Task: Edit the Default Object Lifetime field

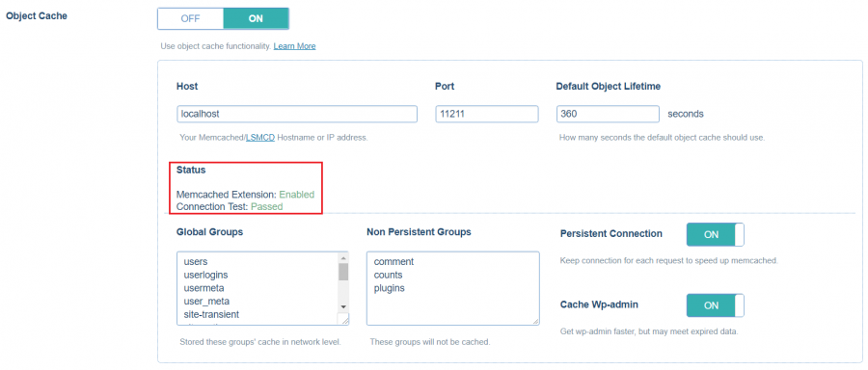Action: point(608,114)
